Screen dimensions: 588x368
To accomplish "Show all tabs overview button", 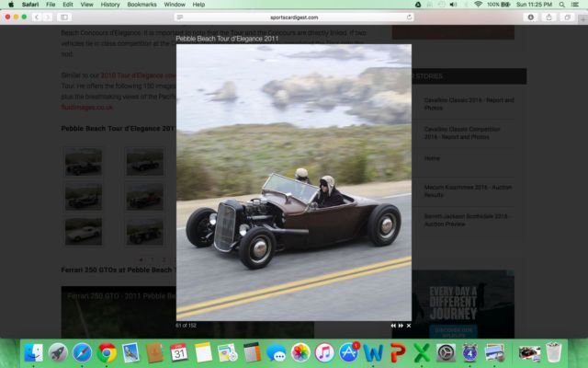I will (568, 17).
